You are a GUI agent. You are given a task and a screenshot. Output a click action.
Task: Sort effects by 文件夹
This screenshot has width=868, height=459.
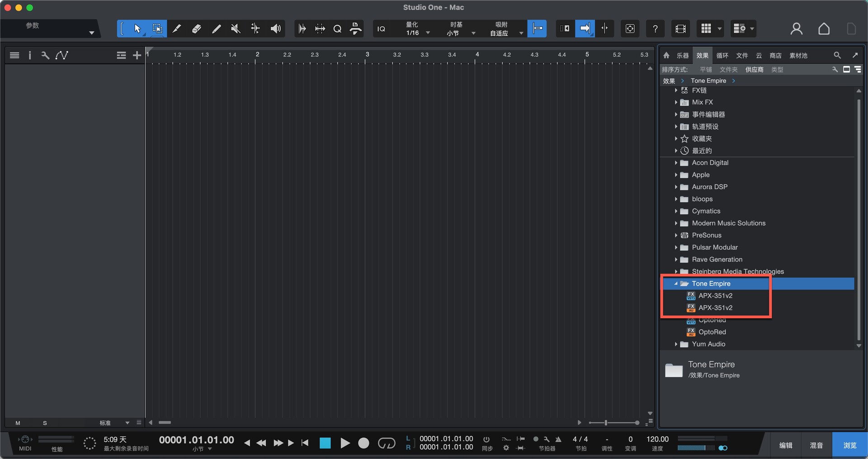pyautogui.click(x=729, y=70)
